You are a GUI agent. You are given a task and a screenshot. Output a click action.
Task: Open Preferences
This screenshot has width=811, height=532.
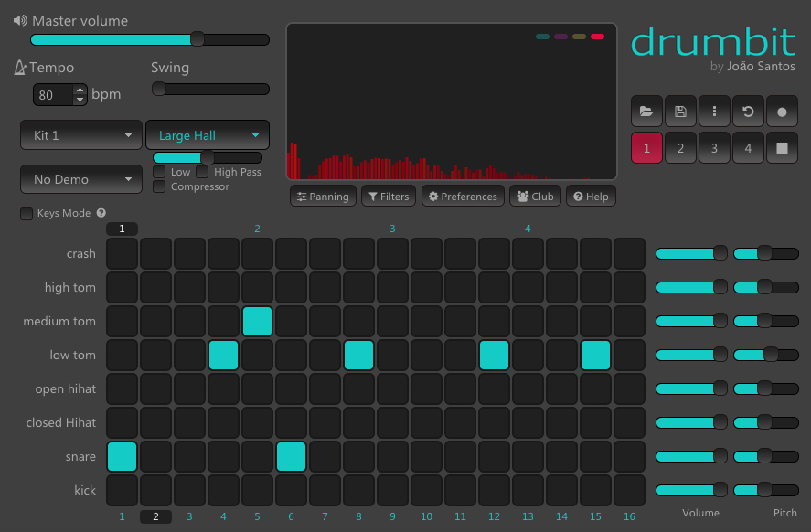click(463, 196)
